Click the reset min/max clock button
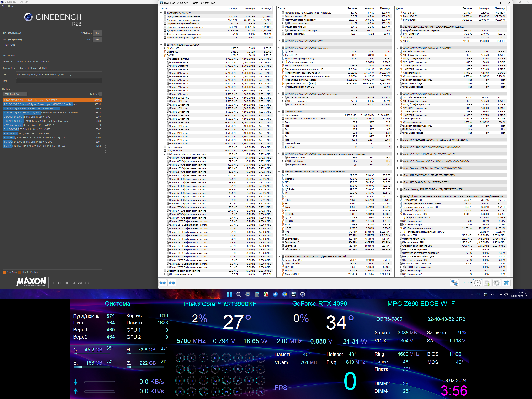Viewport: 532px width, 399px height. (477, 283)
